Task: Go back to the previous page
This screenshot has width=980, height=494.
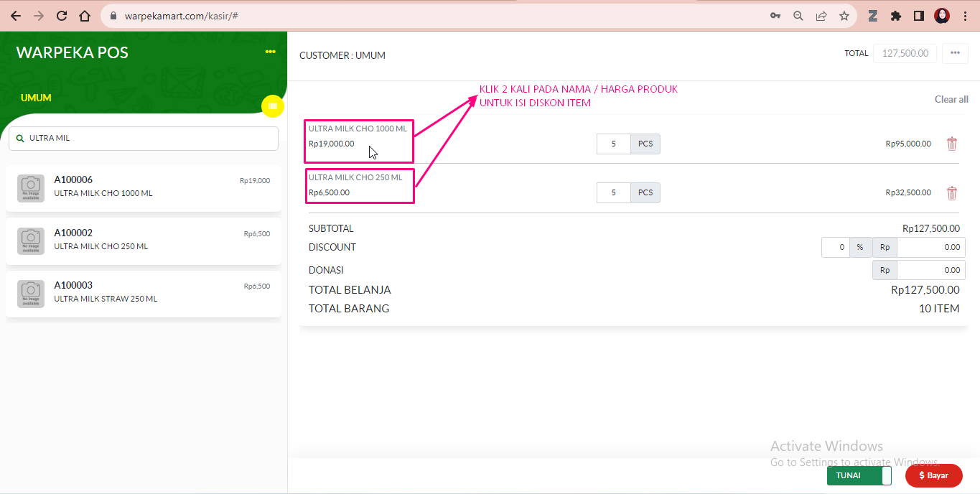Action: [16, 16]
